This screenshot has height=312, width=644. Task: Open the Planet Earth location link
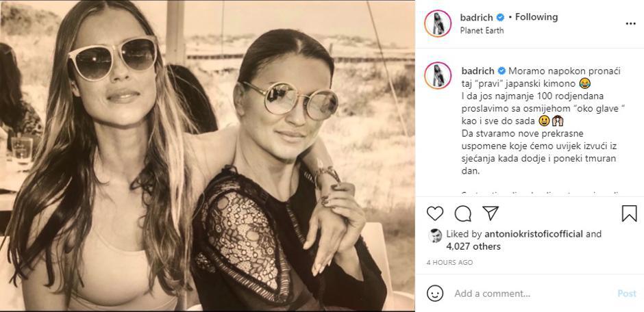point(484,30)
